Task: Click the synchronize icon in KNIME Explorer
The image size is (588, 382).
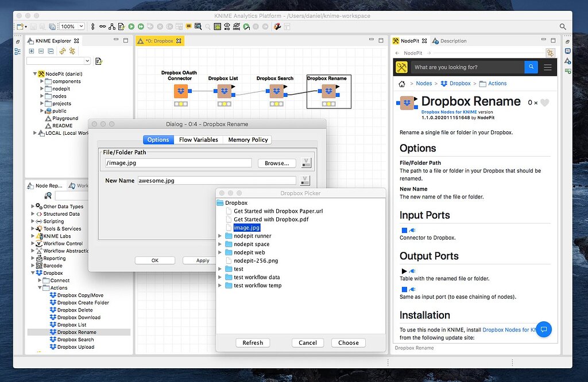Action: [62, 51]
